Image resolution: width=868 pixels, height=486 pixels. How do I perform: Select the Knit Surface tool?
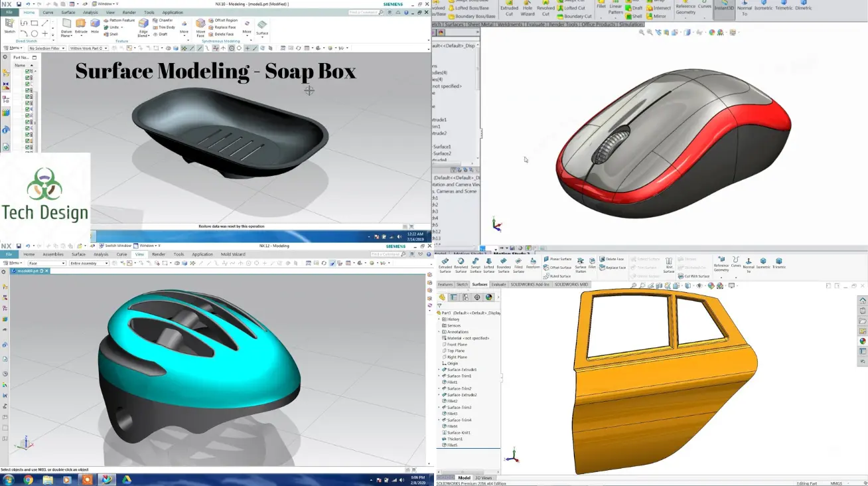[668, 264]
